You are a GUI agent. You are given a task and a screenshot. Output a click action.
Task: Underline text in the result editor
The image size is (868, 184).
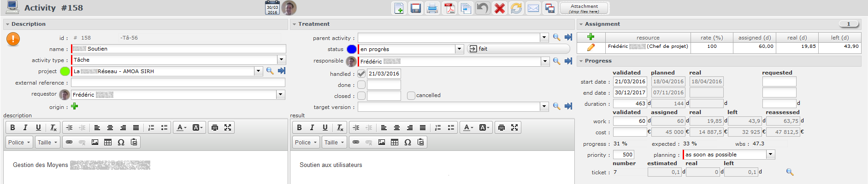(x=325, y=127)
